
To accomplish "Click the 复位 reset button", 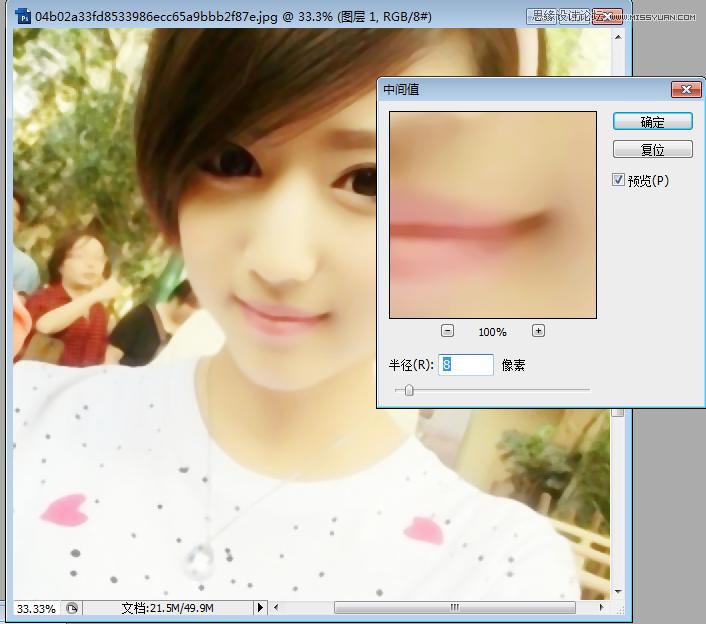I will pyautogui.click(x=652, y=149).
